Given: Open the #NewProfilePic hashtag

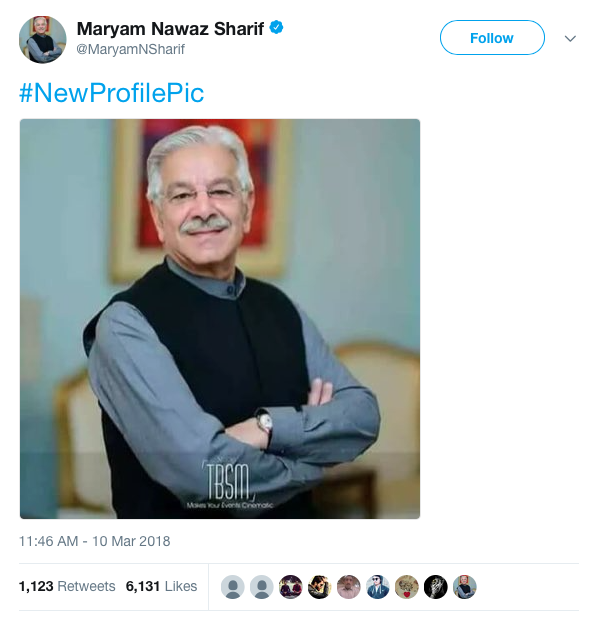Looking at the screenshot, I should [111, 93].
